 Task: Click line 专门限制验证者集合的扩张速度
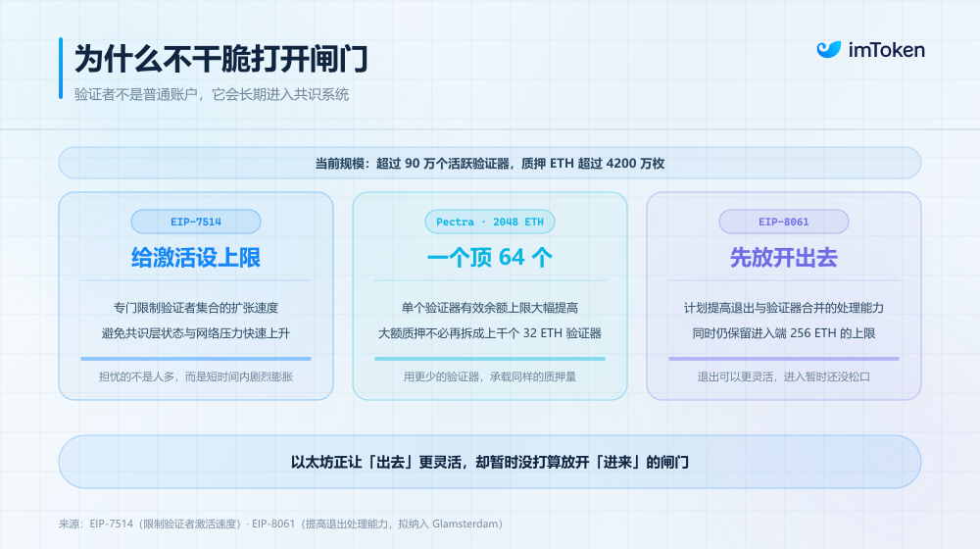(x=196, y=308)
